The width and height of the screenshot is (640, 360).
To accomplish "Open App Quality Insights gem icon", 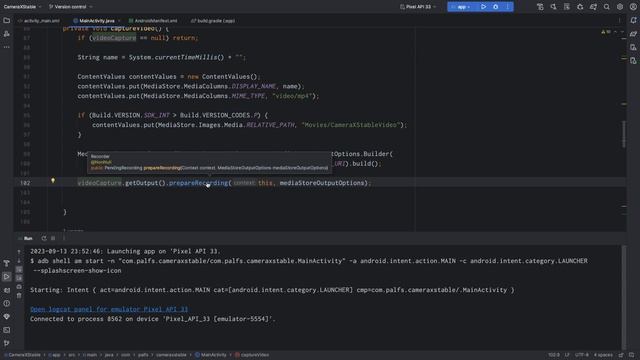I will tap(7, 317).
